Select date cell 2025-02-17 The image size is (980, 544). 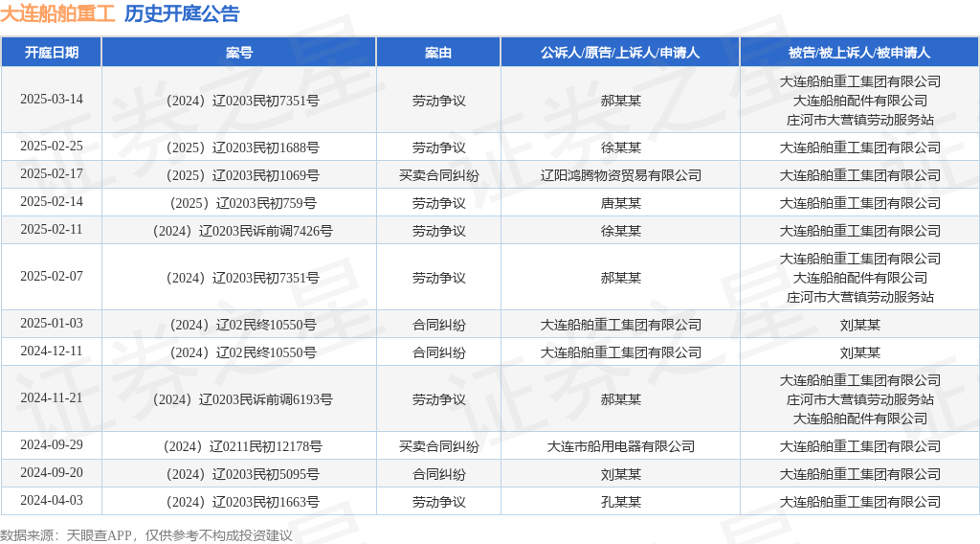[52, 173]
